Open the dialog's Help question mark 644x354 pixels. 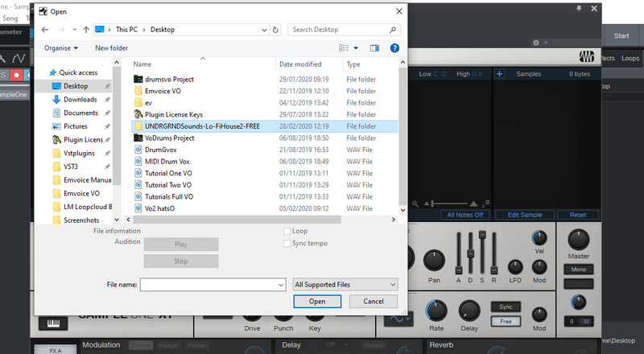[x=394, y=48]
